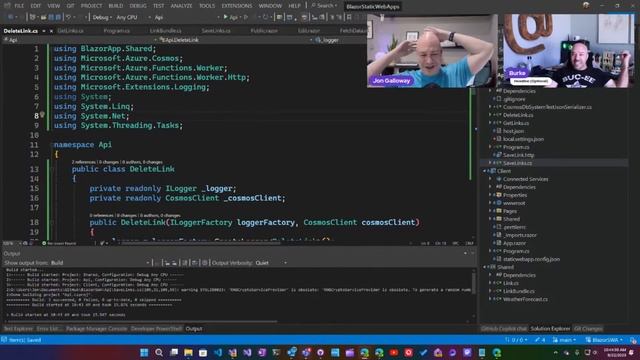
Task: Open the Api.DeleteLink type navigation dropdown
Action: click(236, 40)
